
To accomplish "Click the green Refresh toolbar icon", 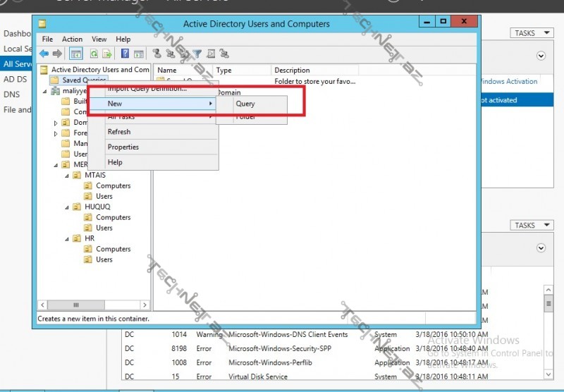I will pos(94,54).
